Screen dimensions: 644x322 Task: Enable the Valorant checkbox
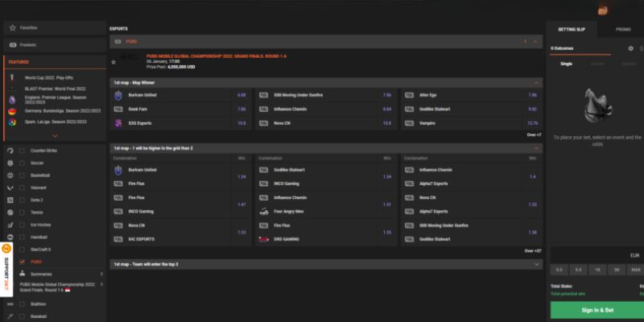pyautogui.click(x=22, y=188)
